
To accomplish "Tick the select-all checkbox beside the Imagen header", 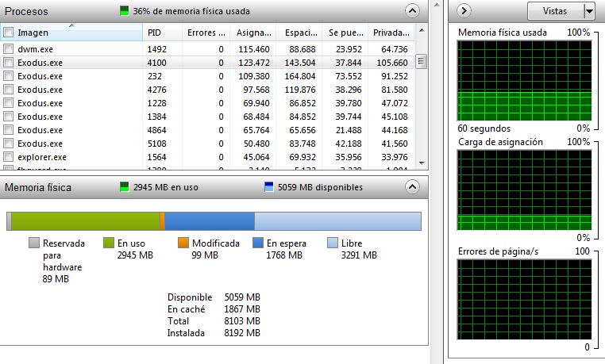I will [x=9, y=33].
